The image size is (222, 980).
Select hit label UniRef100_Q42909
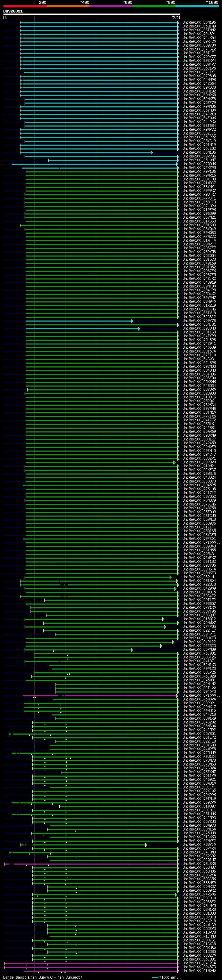[x=199, y=588]
